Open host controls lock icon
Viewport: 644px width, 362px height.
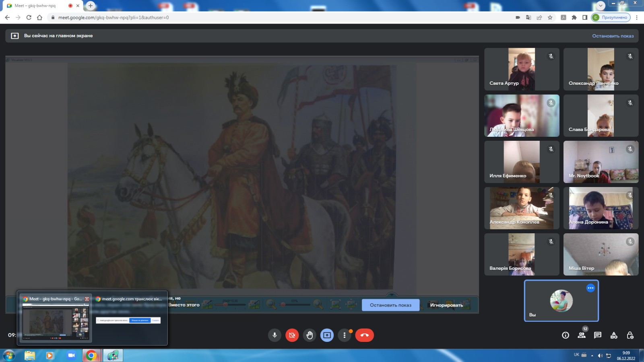(630, 335)
